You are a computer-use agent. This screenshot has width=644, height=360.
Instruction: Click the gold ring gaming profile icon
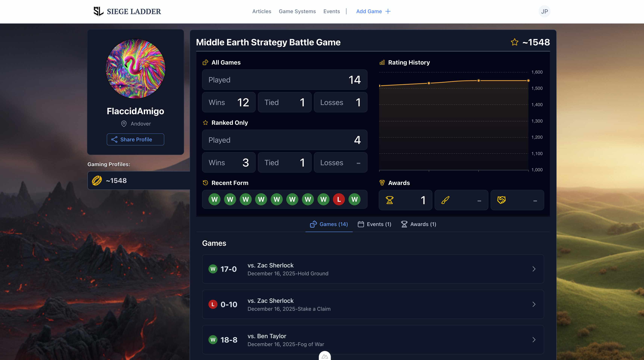97,180
